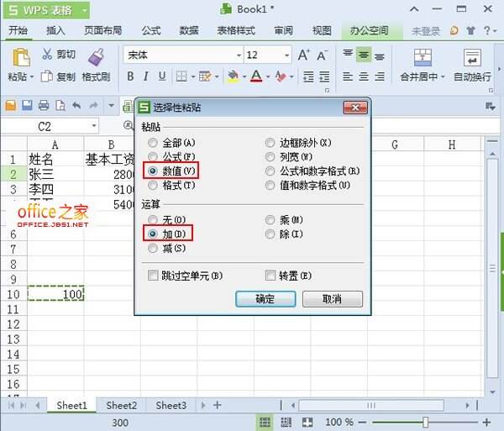
Task: Click the align left icon
Action: pyautogui.click(x=348, y=76)
